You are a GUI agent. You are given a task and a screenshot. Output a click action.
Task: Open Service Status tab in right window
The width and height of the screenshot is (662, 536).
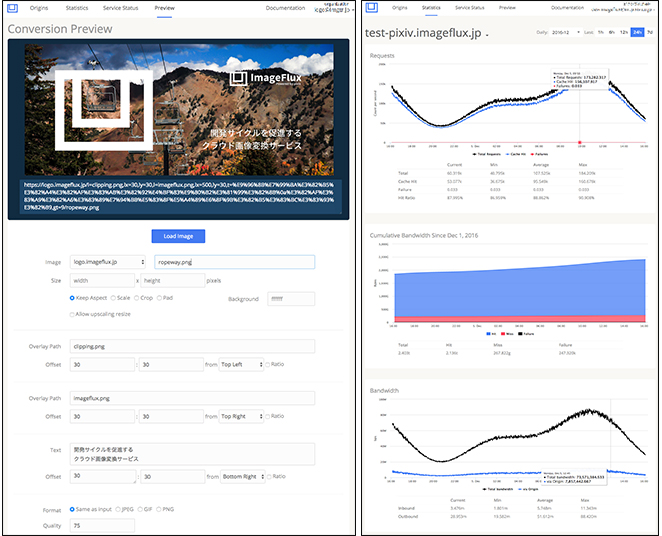pyautogui.click(x=469, y=8)
